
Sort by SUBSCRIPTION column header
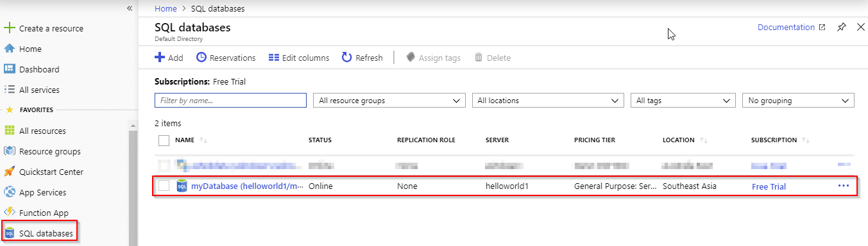click(x=774, y=140)
